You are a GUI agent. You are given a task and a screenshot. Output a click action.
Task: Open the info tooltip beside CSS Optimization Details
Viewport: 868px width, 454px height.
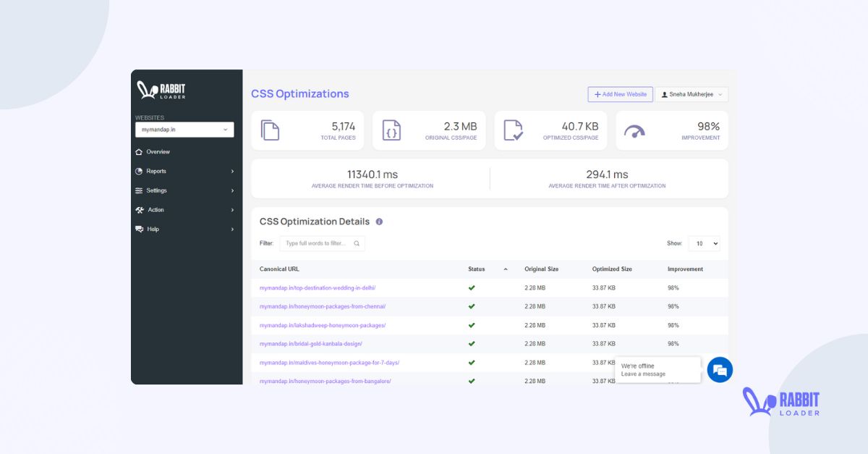point(379,222)
